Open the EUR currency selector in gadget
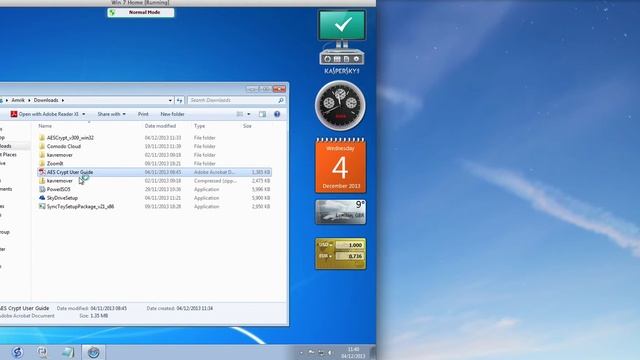Screen dimensions: 640x360 click(325, 256)
